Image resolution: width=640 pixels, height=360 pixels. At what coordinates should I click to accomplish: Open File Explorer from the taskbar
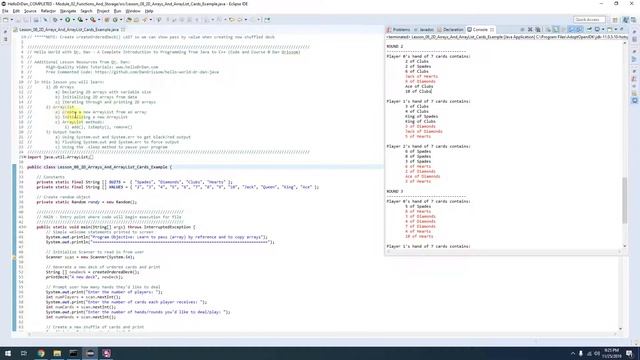coord(57,353)
